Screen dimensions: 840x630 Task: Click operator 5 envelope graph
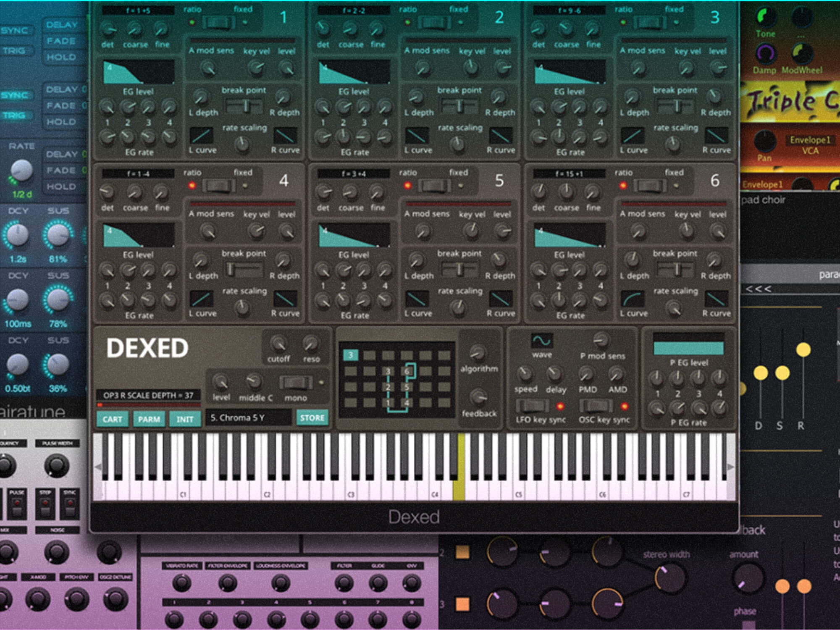[354, 235]
